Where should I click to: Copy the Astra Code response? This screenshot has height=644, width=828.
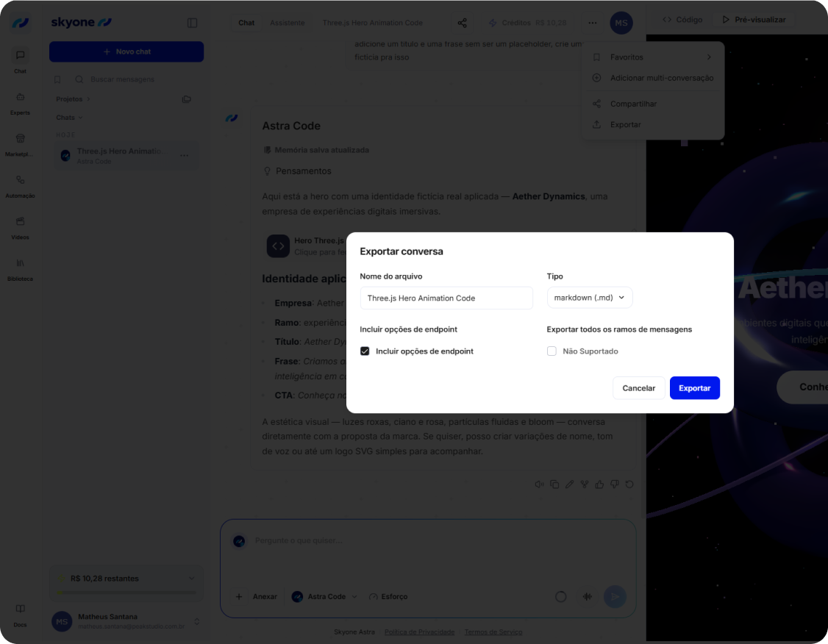[554, 484]
